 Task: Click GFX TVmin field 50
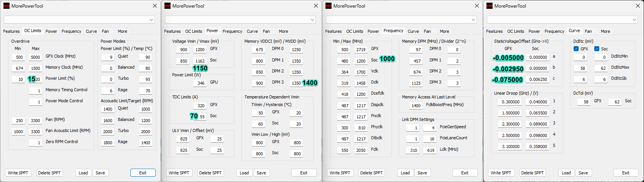[258, 113]
